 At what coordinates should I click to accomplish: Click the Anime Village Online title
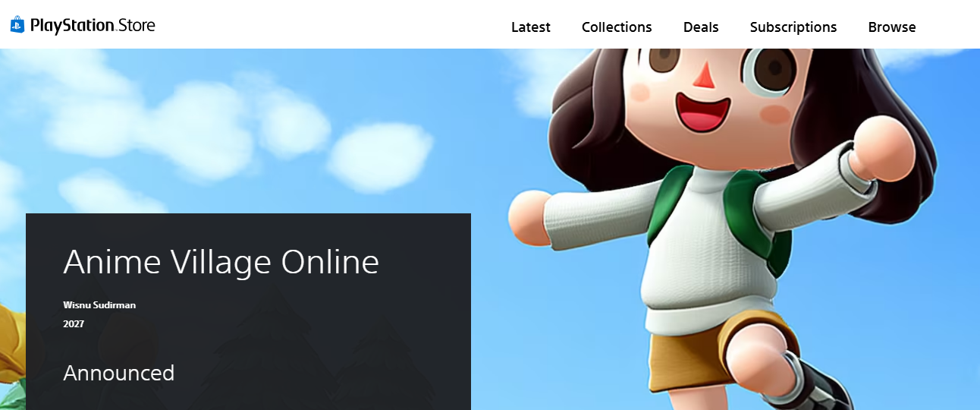tap(221, 262)
